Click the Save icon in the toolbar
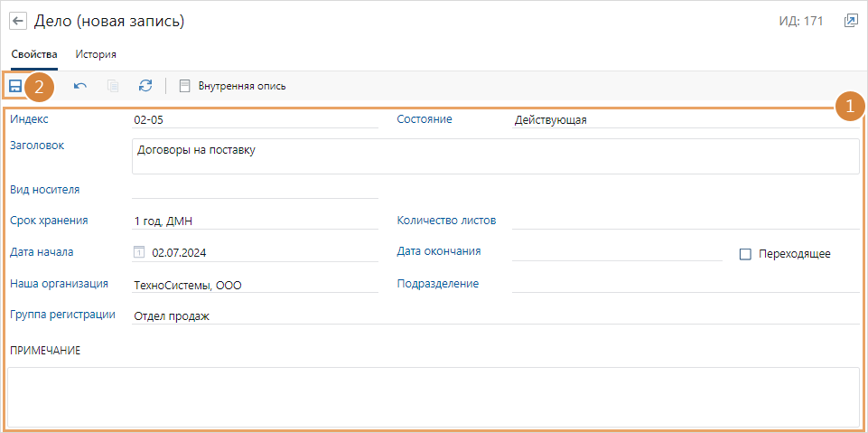 coord(15,86)
